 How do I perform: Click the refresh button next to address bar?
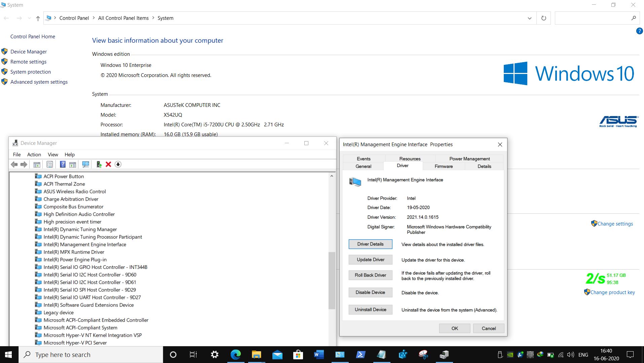click(x=543, y=18)
